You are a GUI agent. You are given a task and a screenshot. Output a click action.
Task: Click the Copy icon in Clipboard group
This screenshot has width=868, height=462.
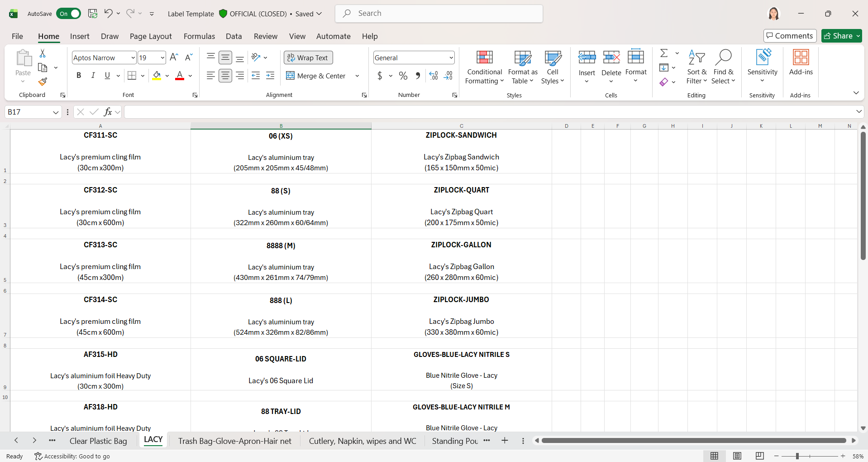[x=43, y=68]
